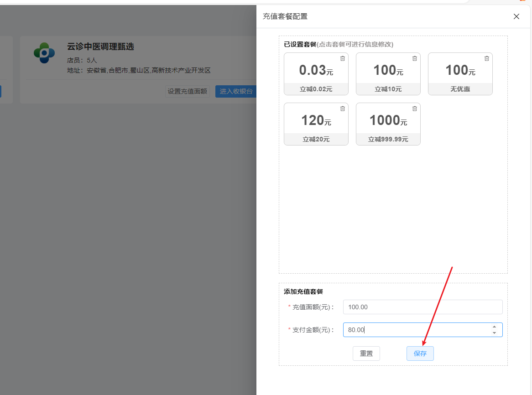Click the 云诊中医调理甄选 clinic logo

point(44,53)
